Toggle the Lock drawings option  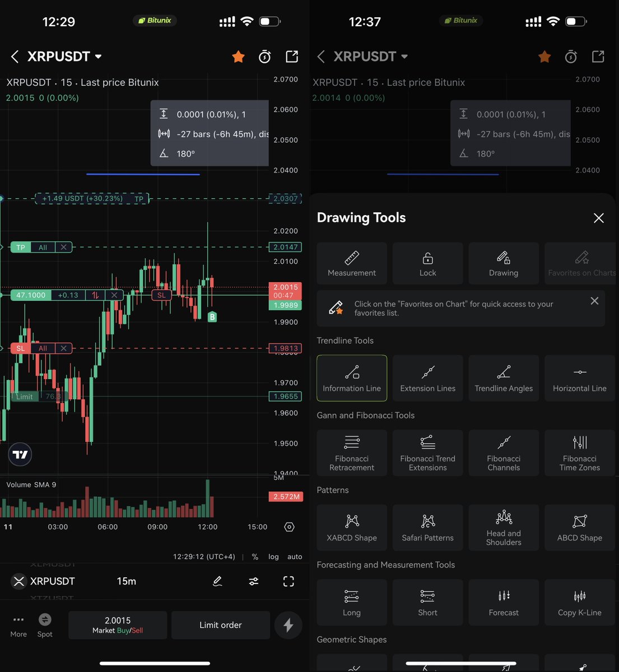(x=428, y=264)
